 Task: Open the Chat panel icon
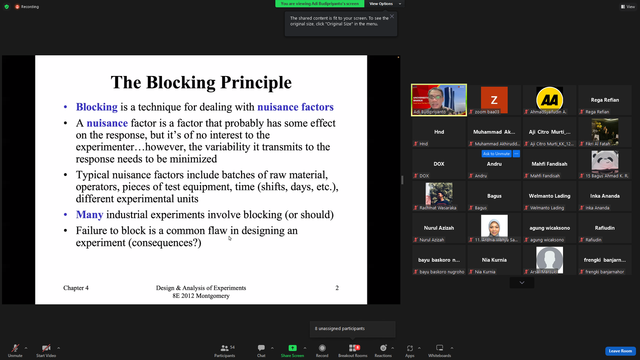(x=261, y=348)
